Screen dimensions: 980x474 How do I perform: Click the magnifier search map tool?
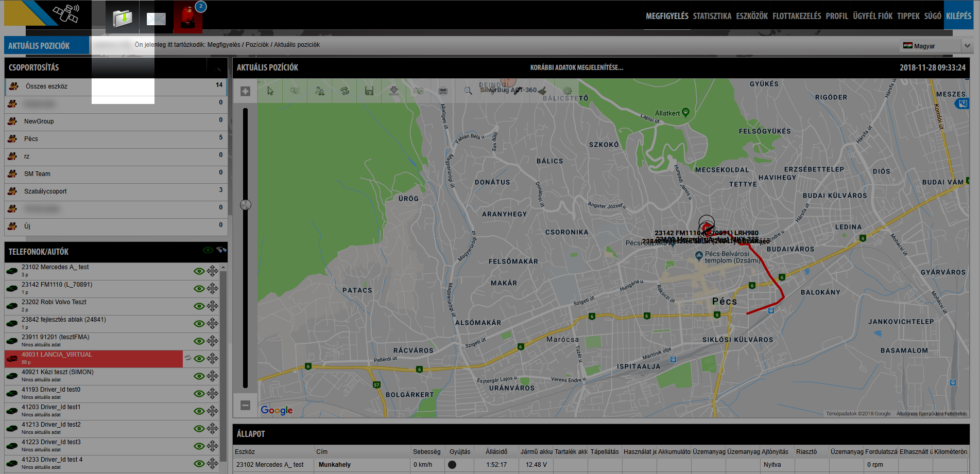468,91
